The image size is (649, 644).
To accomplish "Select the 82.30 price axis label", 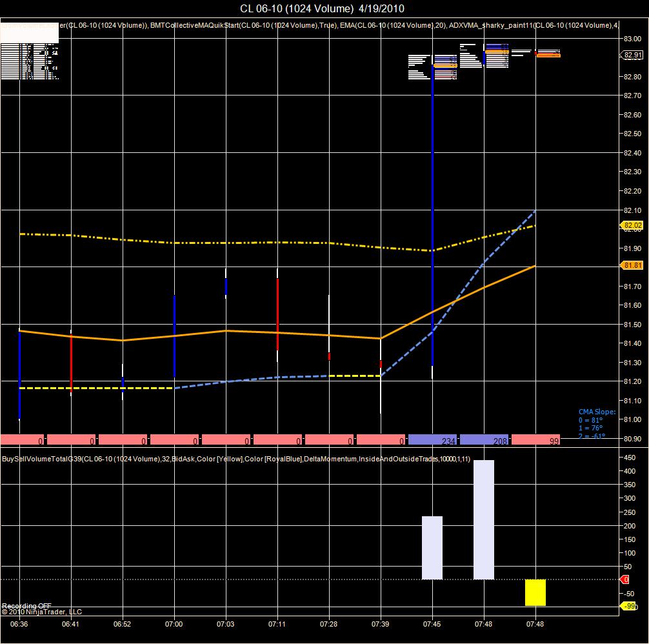I will (x=632, y=172).
